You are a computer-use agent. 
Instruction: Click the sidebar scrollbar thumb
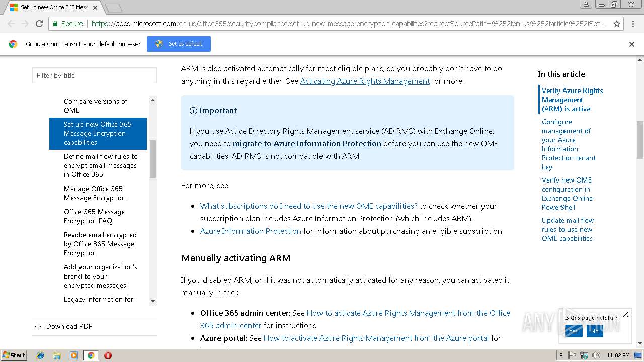coord(153,159)
